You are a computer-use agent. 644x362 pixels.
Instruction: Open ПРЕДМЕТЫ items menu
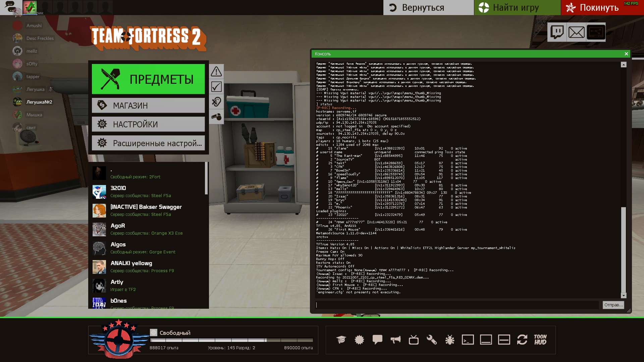148,79
